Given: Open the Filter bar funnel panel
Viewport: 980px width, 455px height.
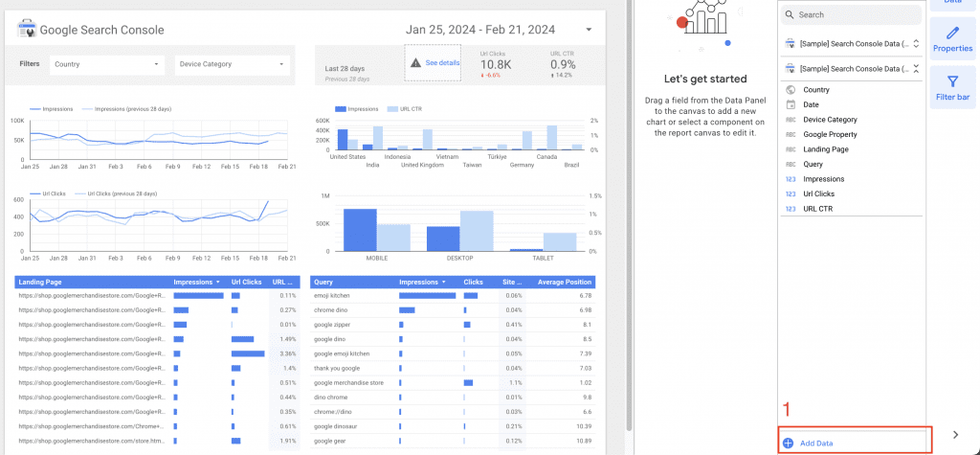Looking at the screenshot, I should point(952,87).
